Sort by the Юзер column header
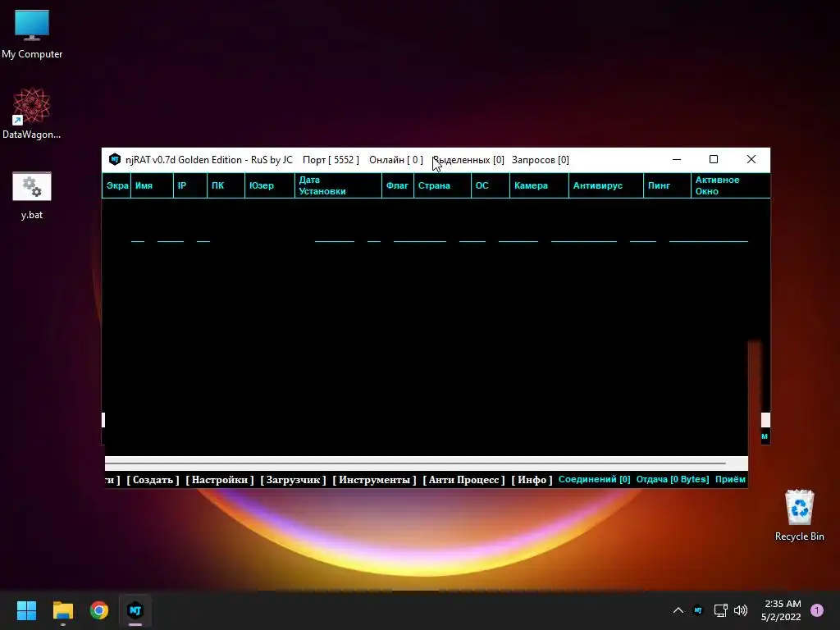This screenshot has width=840, height=630. point(270,185)
